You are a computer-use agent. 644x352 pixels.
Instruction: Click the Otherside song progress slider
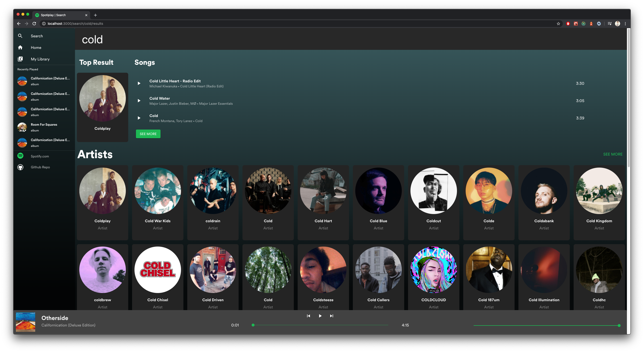(320, 325)
